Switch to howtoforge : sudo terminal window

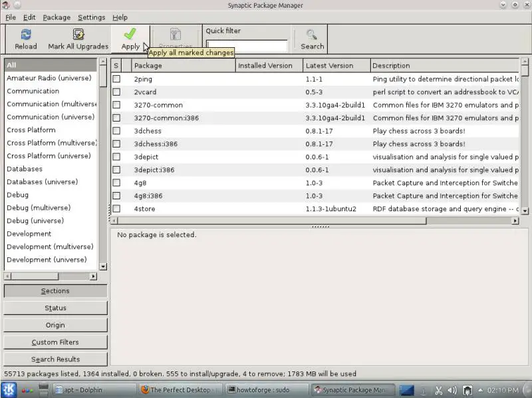coord(267,390)
